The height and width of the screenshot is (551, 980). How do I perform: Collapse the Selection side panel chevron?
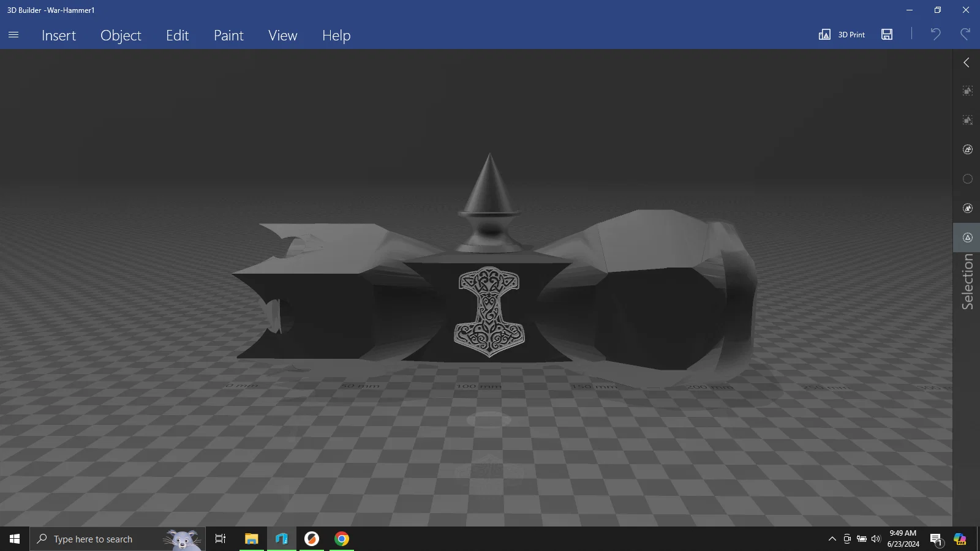pyautogui.click(x=967, y=62)
